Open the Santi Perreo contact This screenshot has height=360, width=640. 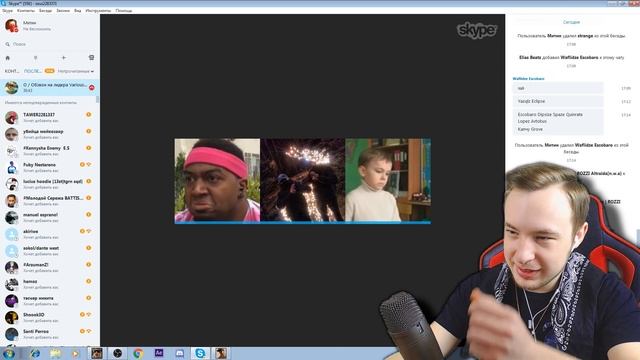click(x=49, y=334)
